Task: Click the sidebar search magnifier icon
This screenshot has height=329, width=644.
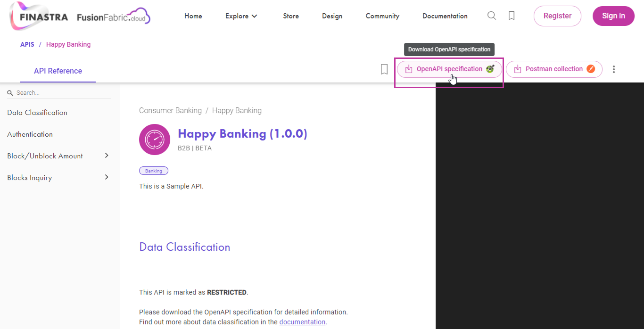Action: [10, 93]
